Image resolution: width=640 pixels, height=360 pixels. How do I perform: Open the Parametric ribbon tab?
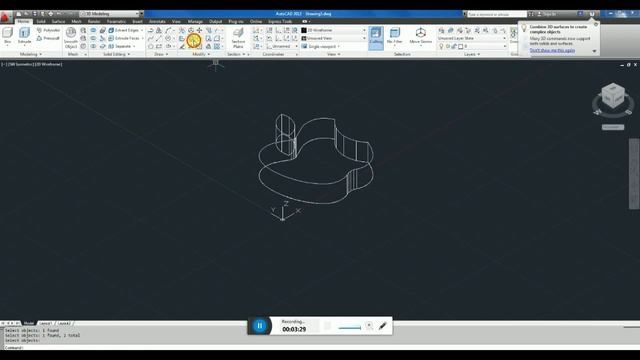pos(116,21)
